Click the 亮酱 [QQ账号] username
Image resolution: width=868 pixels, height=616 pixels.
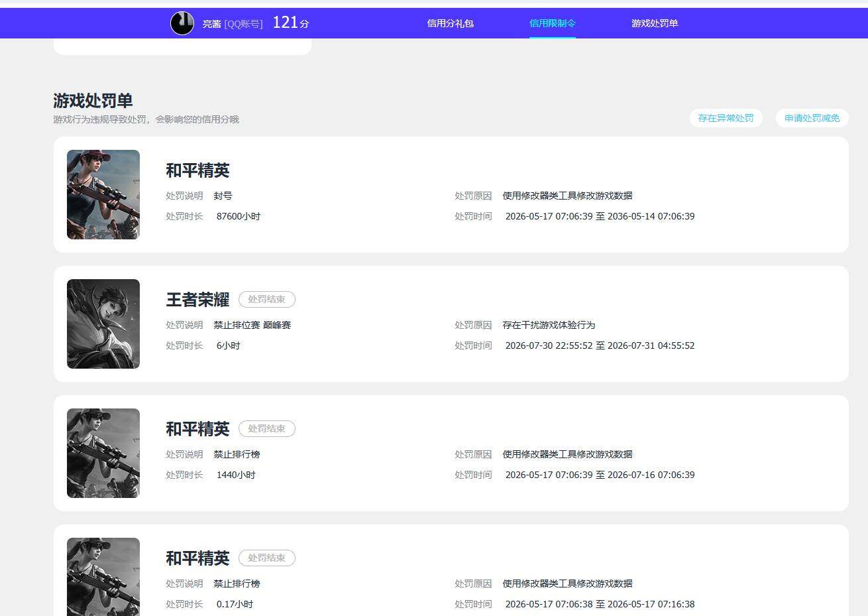point(232,24)
